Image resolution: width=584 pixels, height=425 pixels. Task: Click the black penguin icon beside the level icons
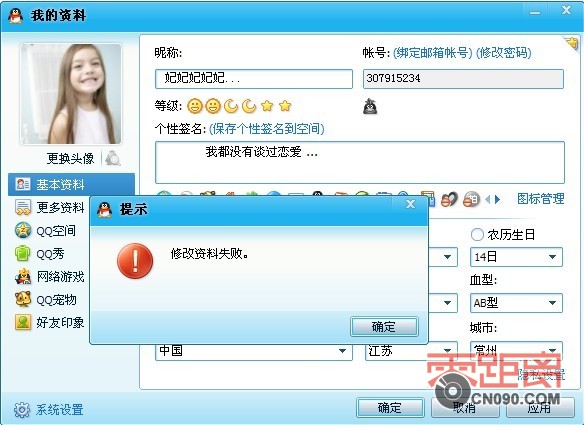point(370,106)
